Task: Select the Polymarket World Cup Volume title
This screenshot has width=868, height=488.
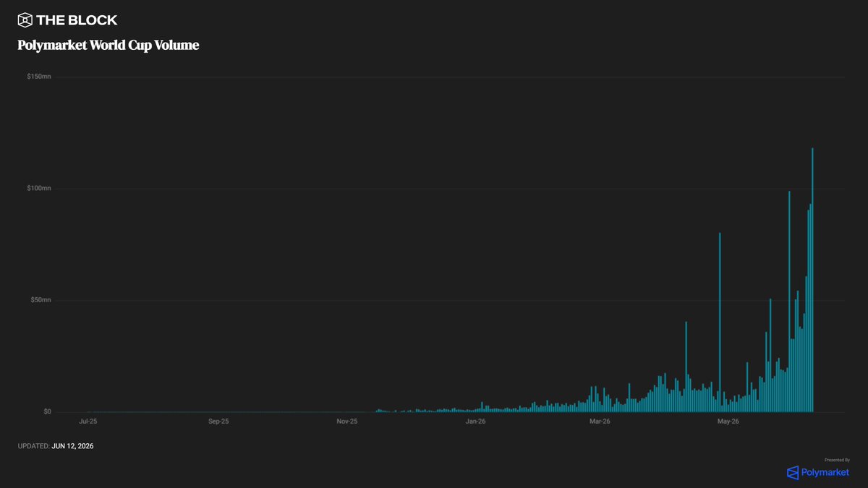Action: pos(109,46)
